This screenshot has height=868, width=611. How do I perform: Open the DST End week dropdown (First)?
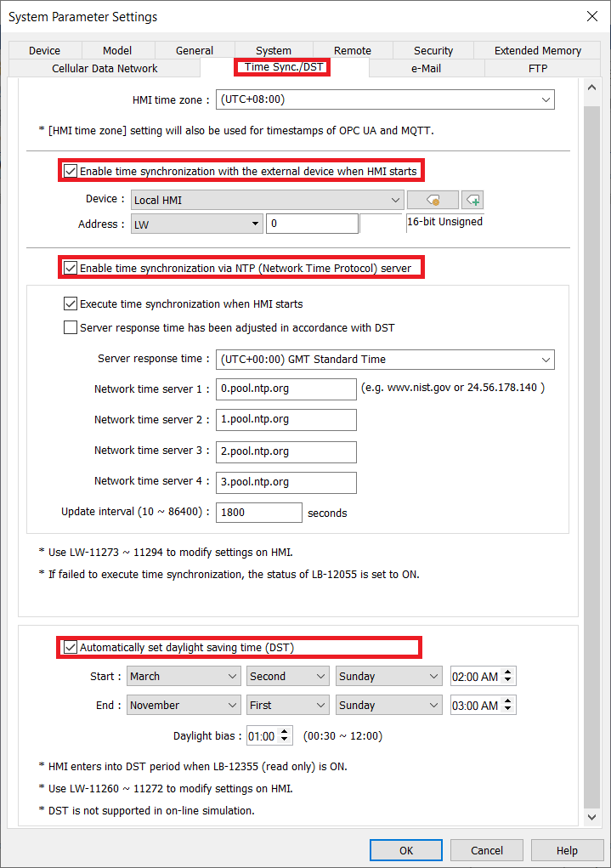[x=288, y=706]
